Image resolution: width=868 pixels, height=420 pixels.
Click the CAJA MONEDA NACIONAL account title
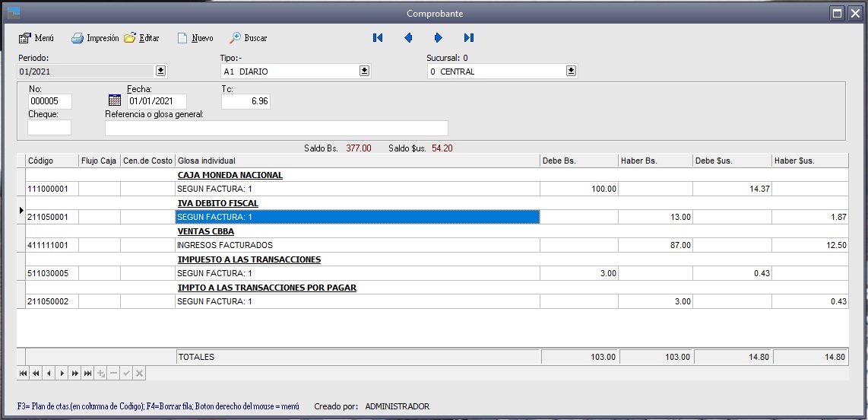click(x=230, y=175)
